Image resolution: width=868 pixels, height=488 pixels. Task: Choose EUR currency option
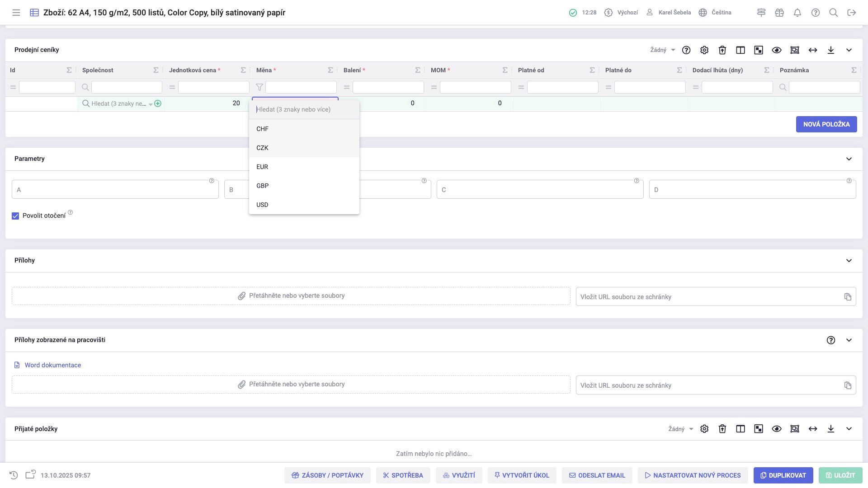(262, 167)
